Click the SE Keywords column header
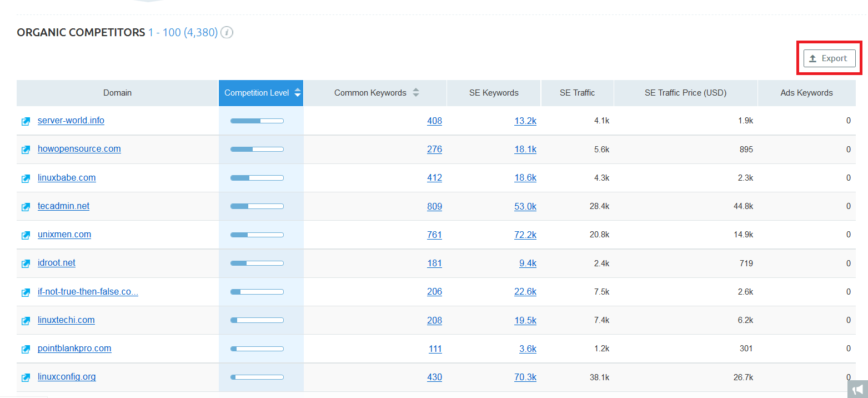868x398 pixels. pyautogui.click(x=494, y=93)
